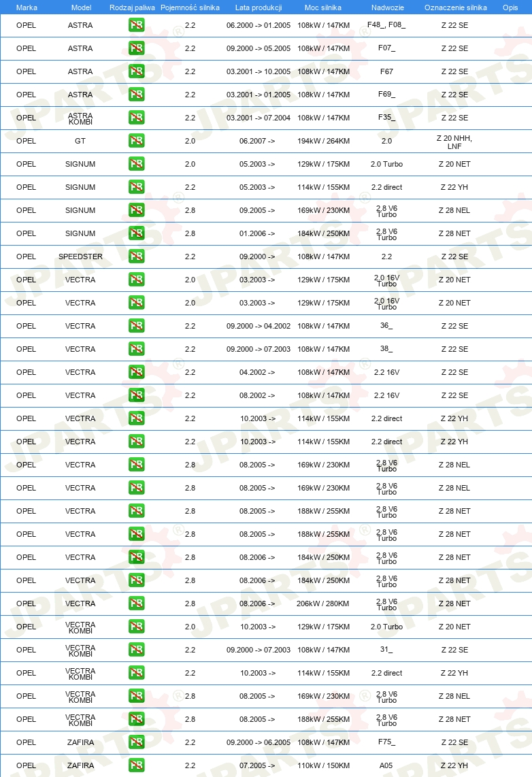Screen dimensions: 532x777
Task: Click the Opis column header
Action: [x=510, y=7]
